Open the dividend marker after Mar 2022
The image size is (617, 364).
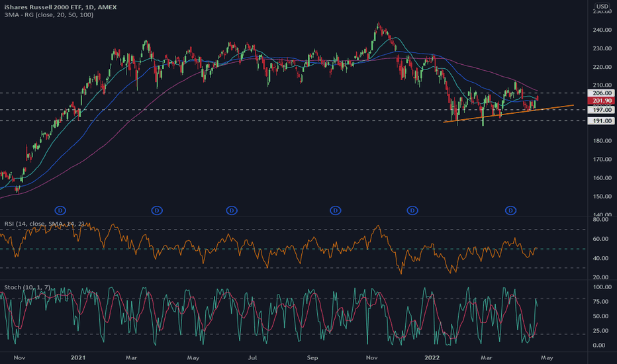510,210
